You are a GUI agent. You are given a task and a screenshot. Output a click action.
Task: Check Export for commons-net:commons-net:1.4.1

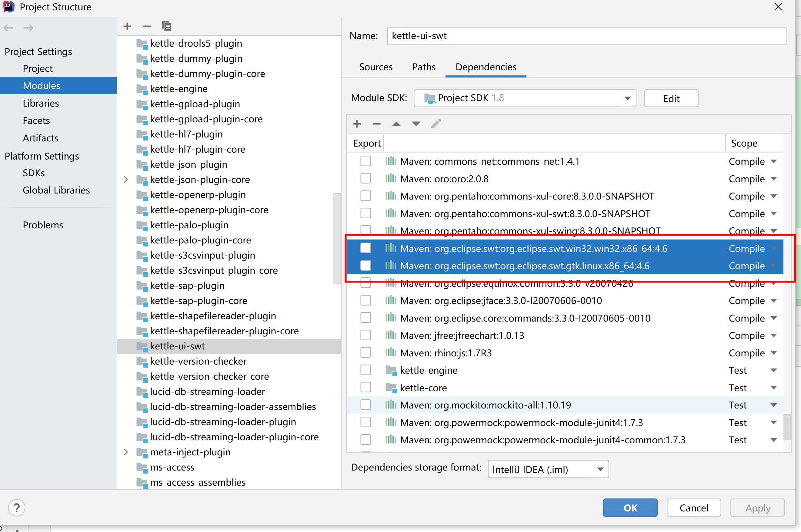pos(366,161)
